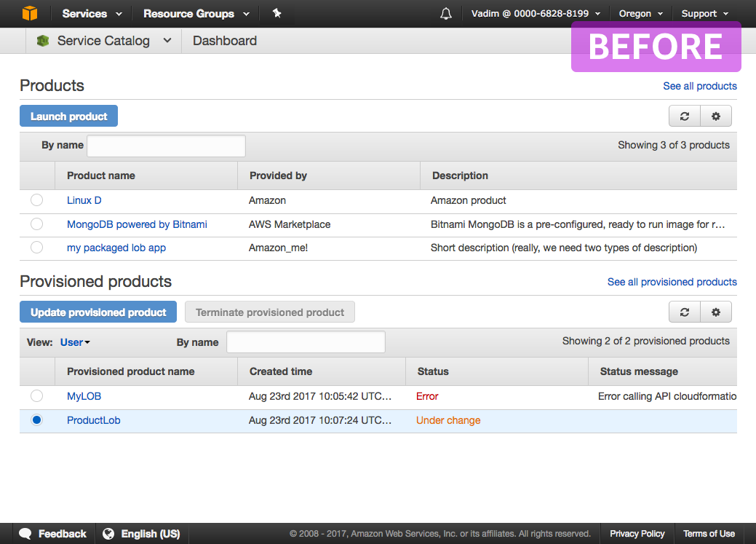This screenshot has height=544, width=756.
Task: Refresh the Provisioned products table
Action: coord(685,312)
